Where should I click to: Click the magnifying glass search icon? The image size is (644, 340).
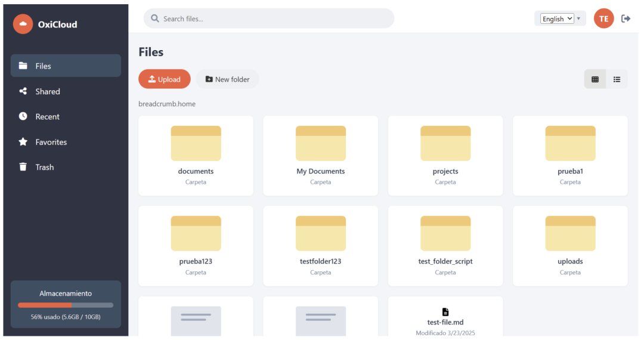click(155, 18)
